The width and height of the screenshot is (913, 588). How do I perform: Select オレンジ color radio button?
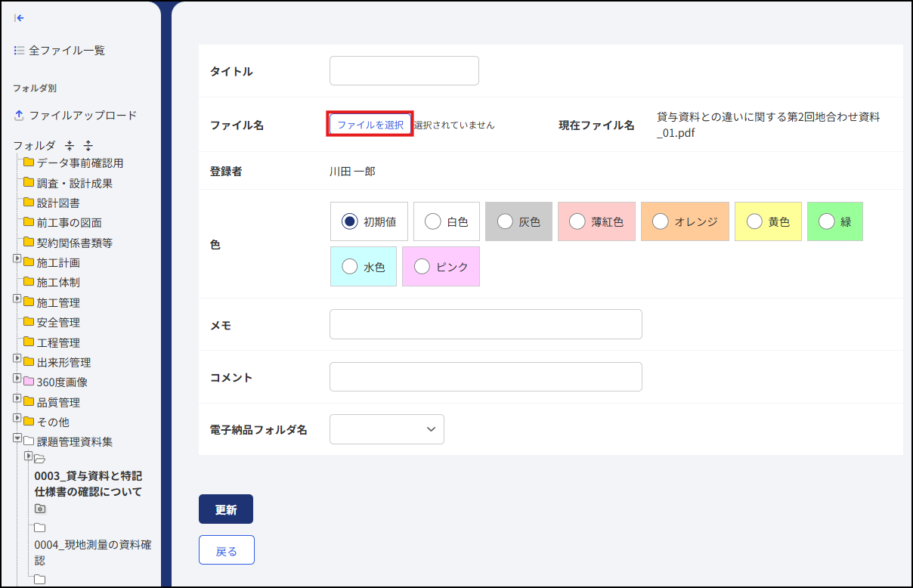(x=660, y=221)
